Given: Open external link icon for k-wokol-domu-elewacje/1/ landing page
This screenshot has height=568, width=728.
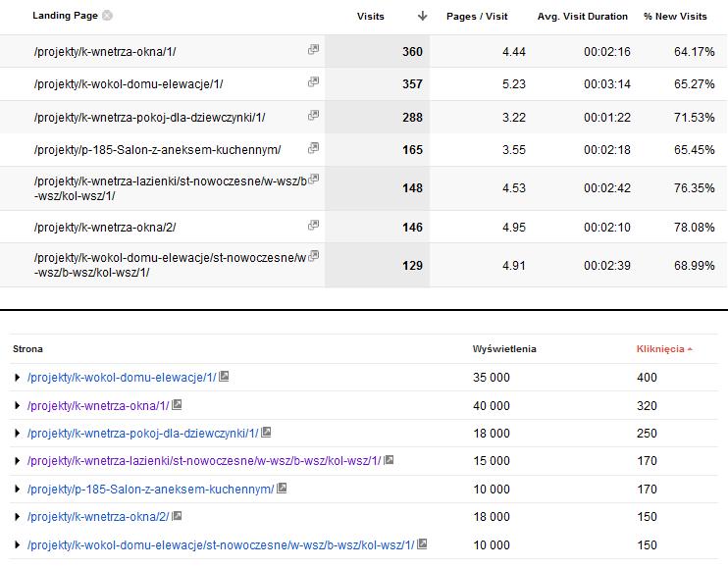Looking at the screenshot, I should coord(313,81).
